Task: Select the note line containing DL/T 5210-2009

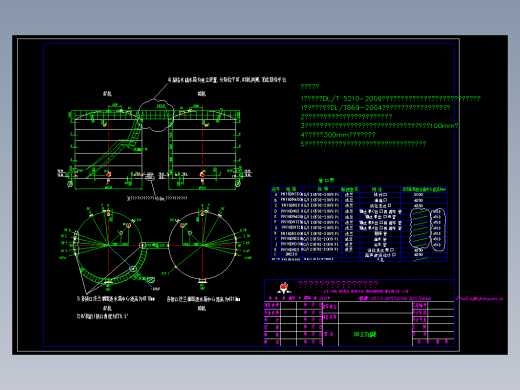Action: tap(390, 99)
